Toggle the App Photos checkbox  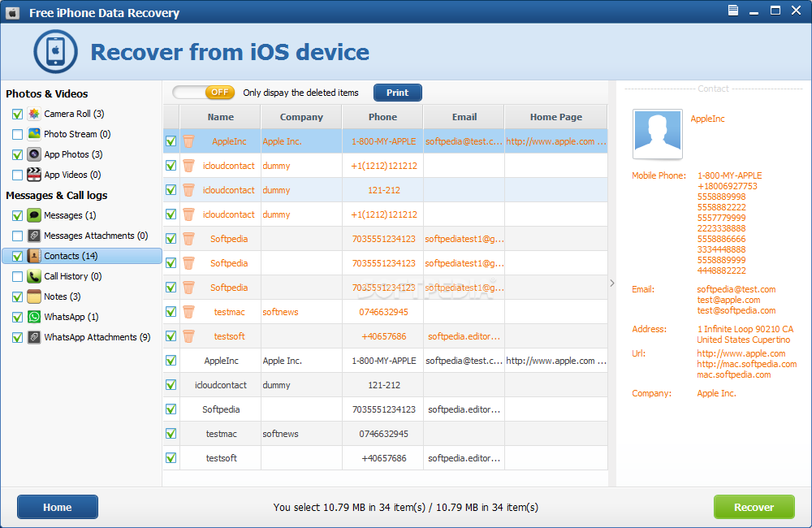[17, 154]
